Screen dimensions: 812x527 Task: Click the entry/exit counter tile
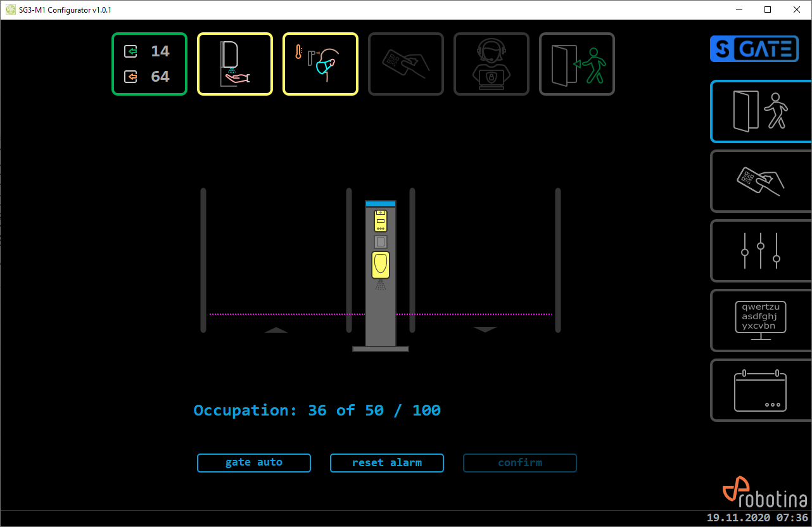point(149,64)
